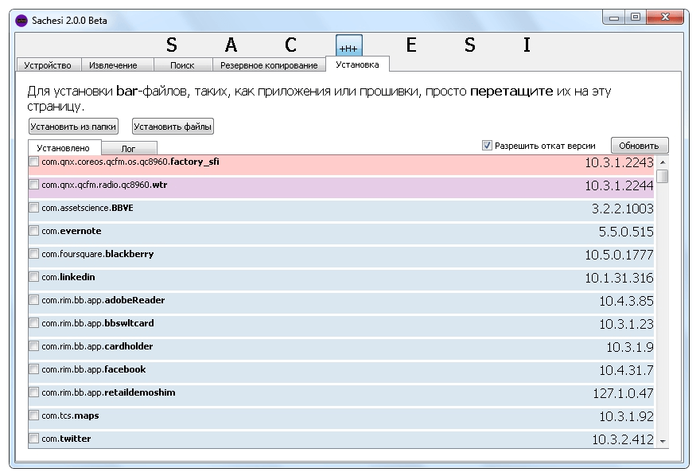Open the Устройство tab
700x476 pixels.
coord(48,65)
